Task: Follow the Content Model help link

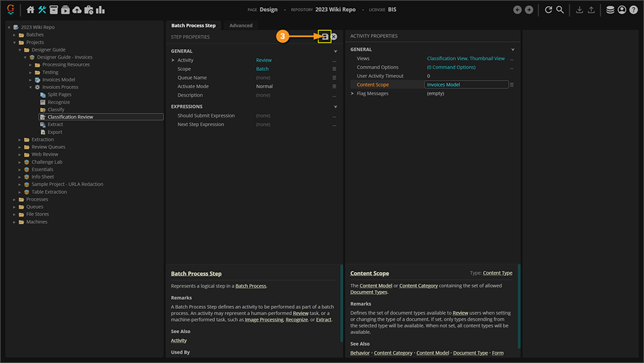Action: (x=377, y=286)
